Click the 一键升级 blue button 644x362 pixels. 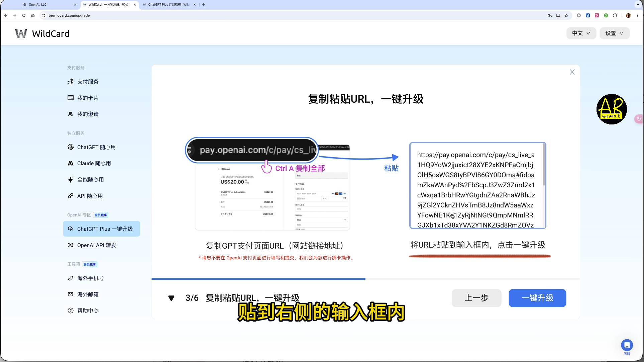[537, 298]
